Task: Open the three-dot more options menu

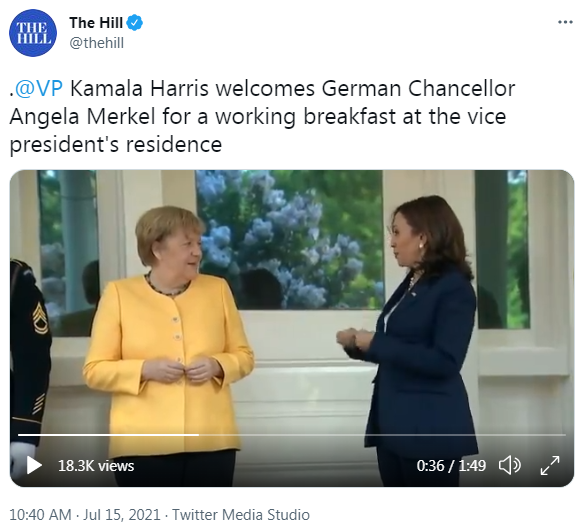Action: click(565, 22)
